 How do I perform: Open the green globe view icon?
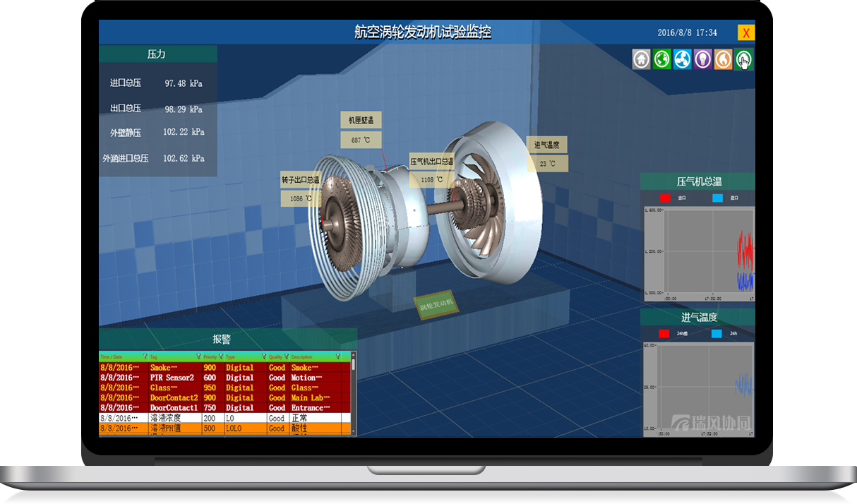coord(661,59)
